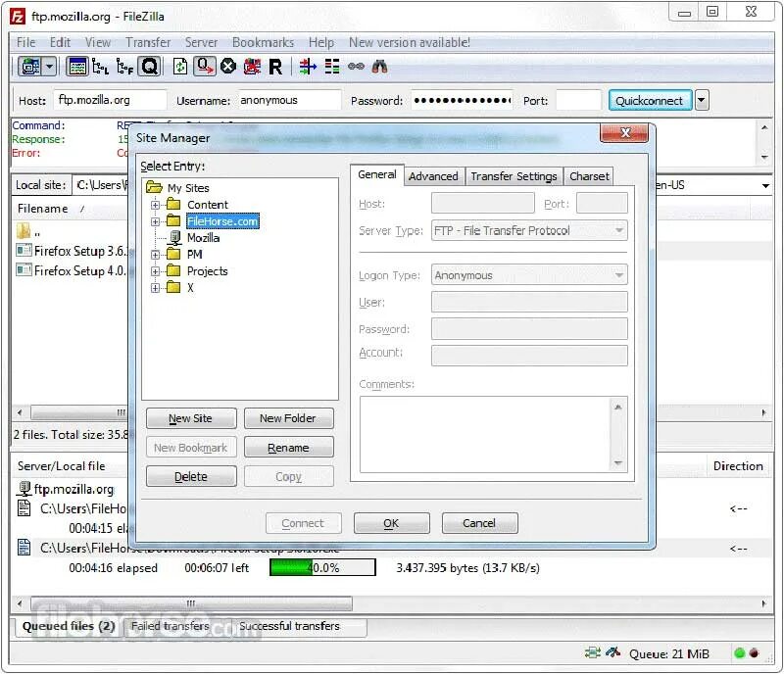The height and width of the screenshot is (674, 784).
Task: Refresh file and folder lists icon
Action: (x=180, y=66)
